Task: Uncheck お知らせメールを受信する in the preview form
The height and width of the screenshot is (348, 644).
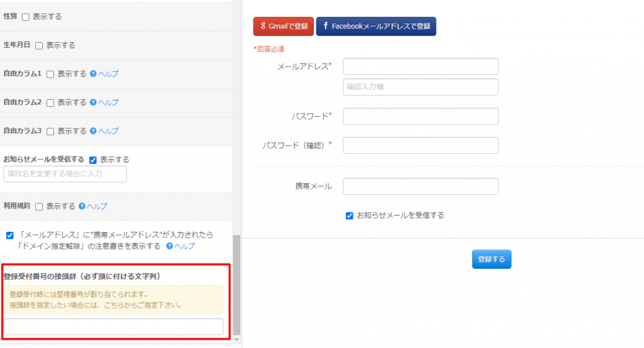Action: click(350, 216)
